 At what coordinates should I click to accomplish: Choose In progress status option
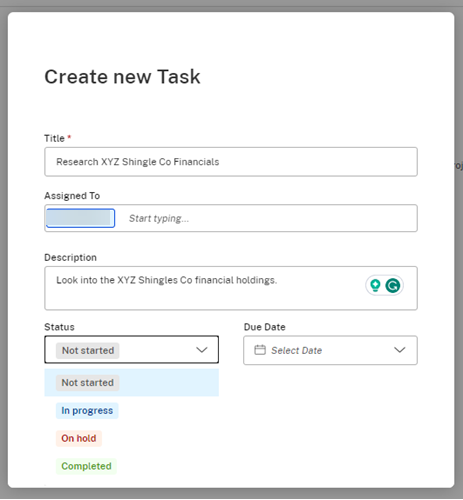[87, 410]
